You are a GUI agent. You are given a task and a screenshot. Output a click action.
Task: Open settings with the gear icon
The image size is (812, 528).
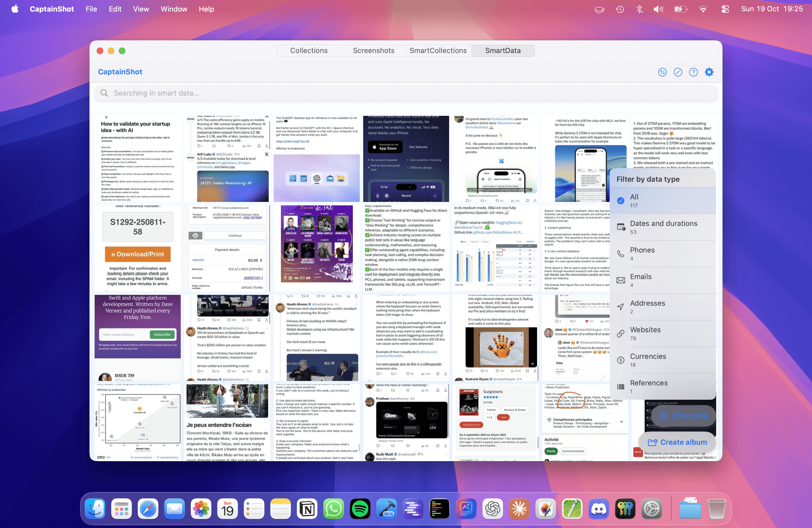pos(709,72)
